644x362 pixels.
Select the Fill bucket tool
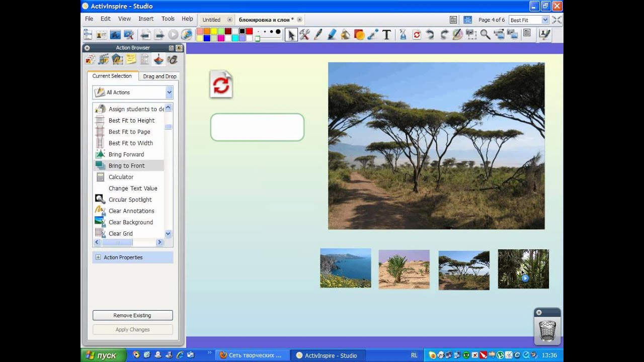point(345,35)
